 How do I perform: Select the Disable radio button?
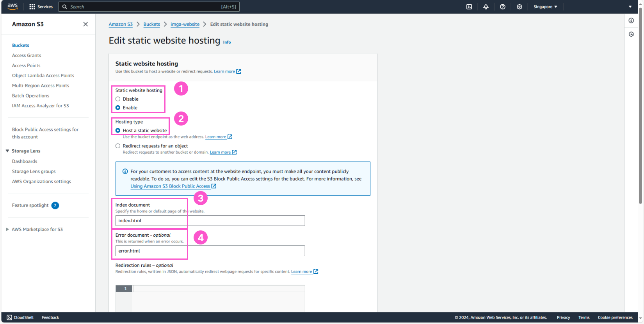[118, 99]
